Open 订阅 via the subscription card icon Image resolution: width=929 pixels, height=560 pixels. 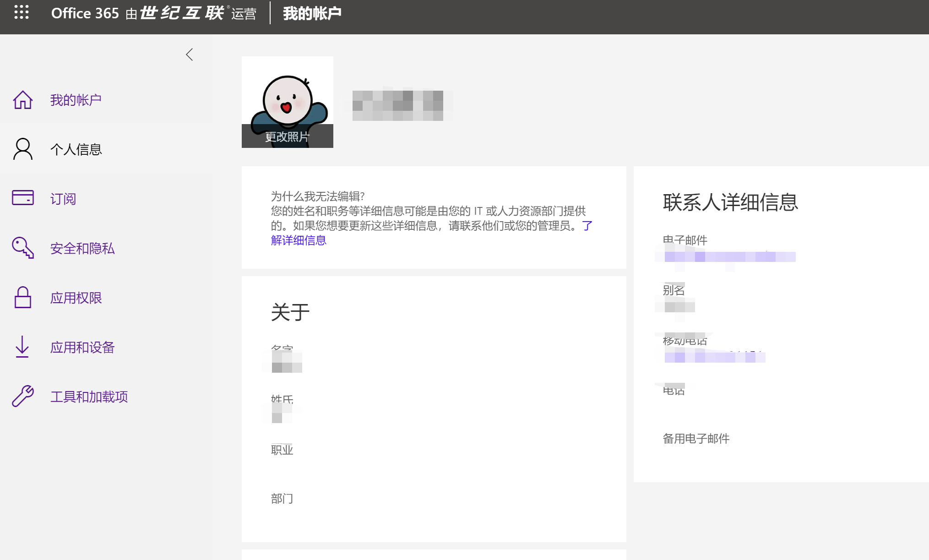pyautogui.click(x=22, y=198)
